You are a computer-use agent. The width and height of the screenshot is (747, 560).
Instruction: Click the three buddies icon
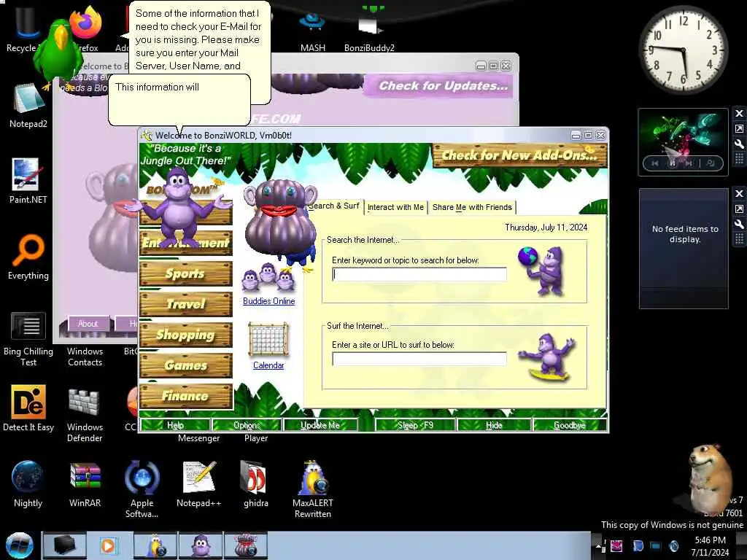268,278
